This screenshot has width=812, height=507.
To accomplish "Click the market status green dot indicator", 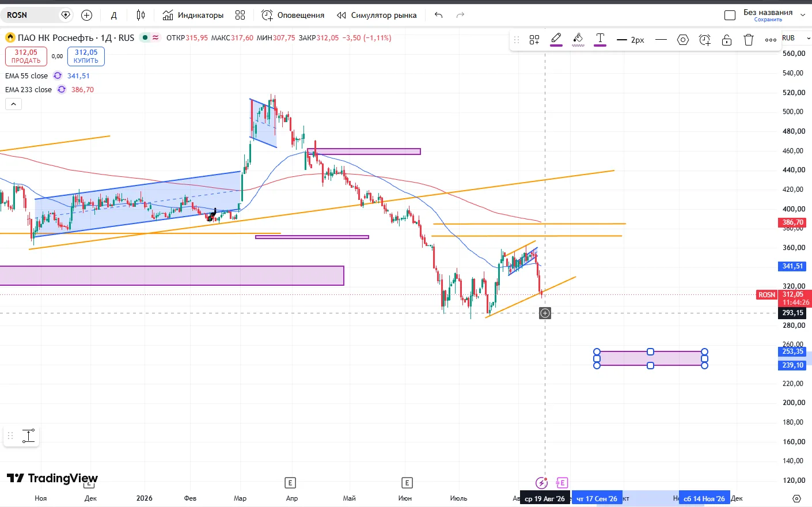I will (x=146, y=37).
